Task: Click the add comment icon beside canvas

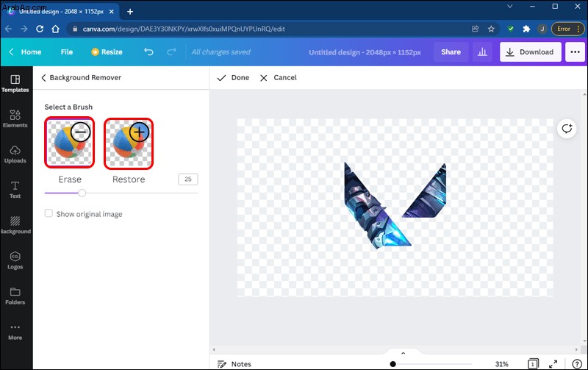Action: point(567,129)
